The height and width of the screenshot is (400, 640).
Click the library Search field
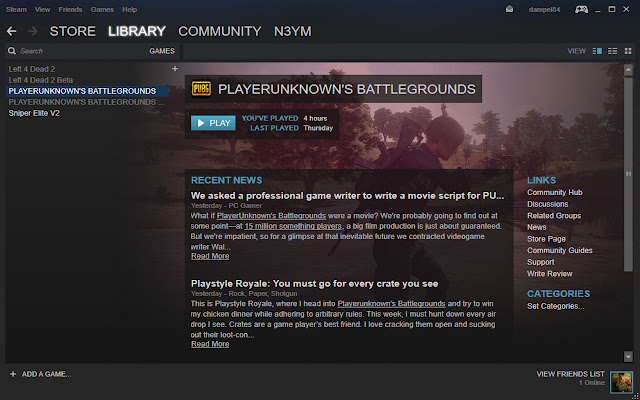tap(78, 51)
